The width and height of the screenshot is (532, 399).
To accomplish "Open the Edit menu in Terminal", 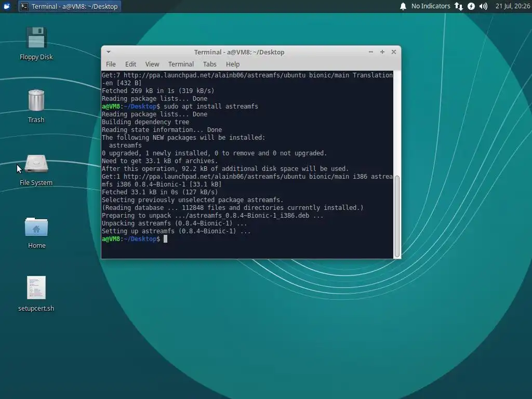I will [x=130, y=64].
